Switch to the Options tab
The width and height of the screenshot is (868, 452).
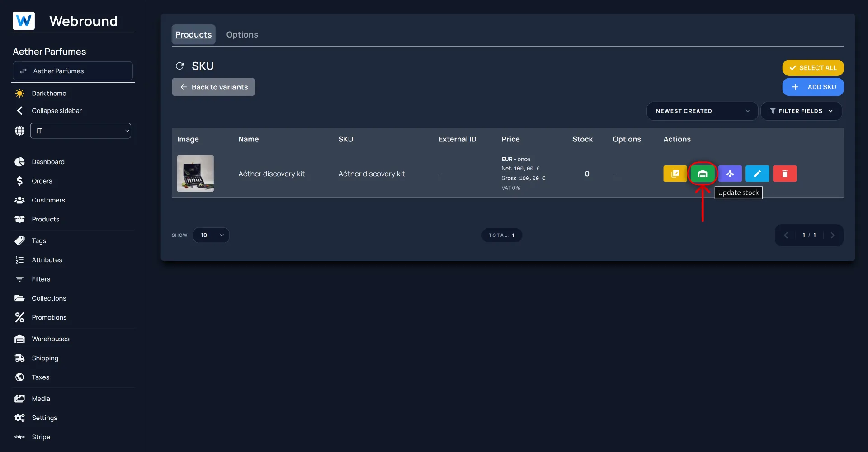242,35
